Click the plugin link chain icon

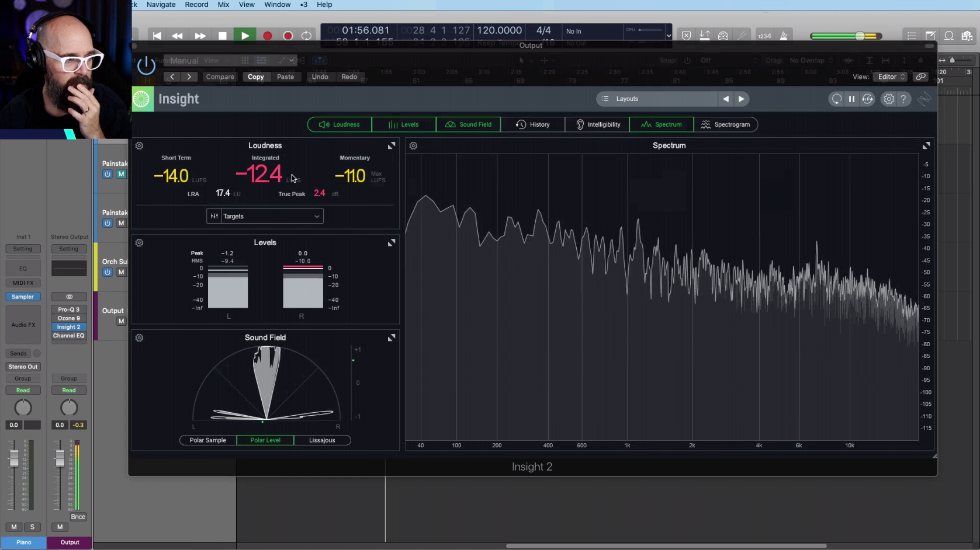coord(920,76)
